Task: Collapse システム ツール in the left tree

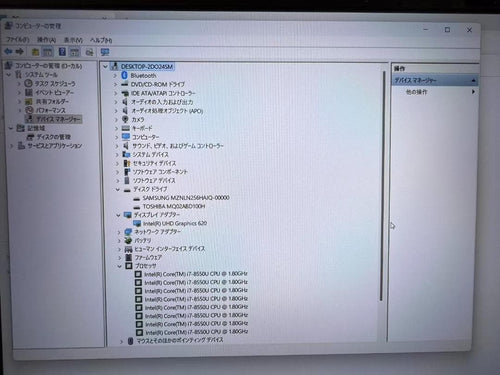Action: [9, 75]
